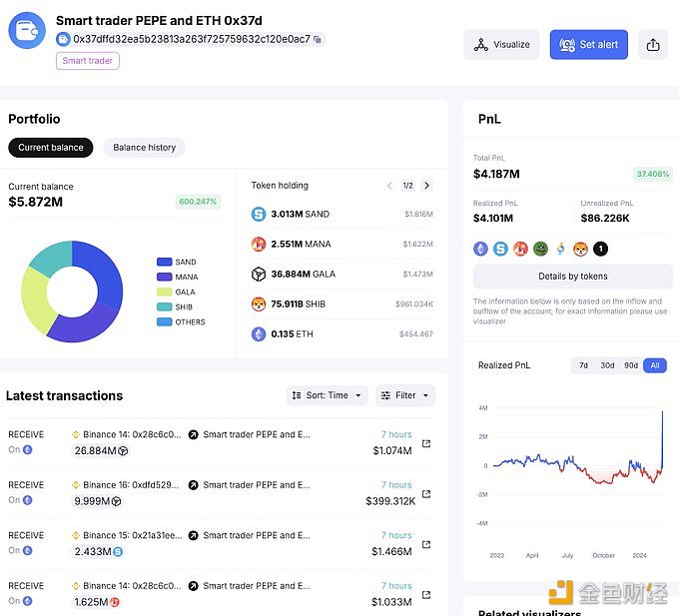Click the $4.187M total PnL value

496,174
